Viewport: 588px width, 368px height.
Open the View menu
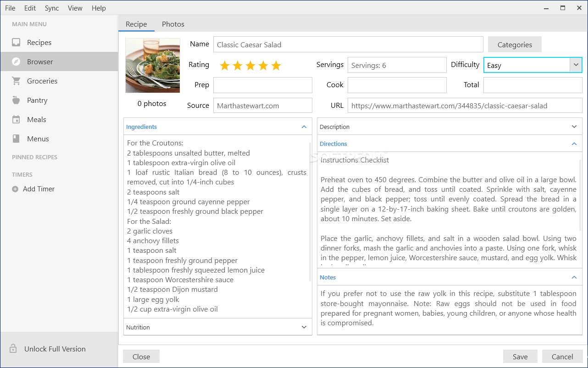75,8
